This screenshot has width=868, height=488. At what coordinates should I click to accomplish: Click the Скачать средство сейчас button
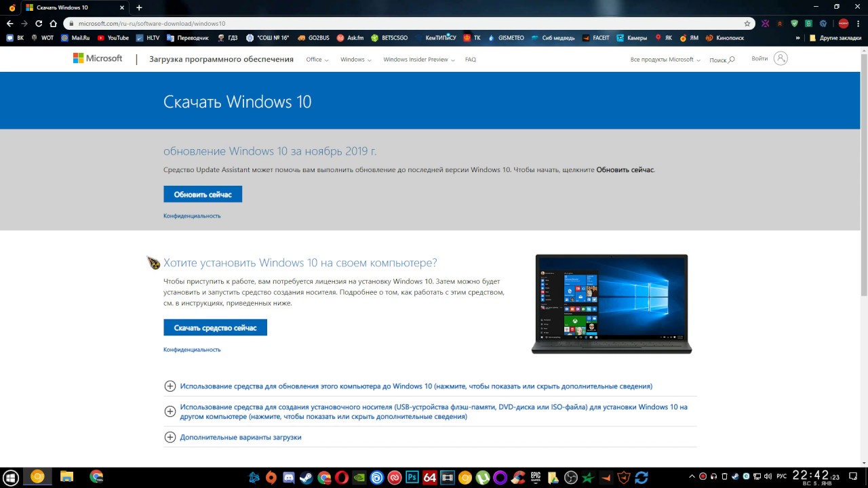tap(215, 328)
